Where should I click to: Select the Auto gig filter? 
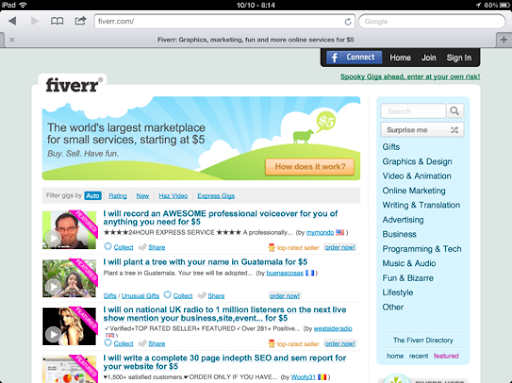(x=93, y=196)
